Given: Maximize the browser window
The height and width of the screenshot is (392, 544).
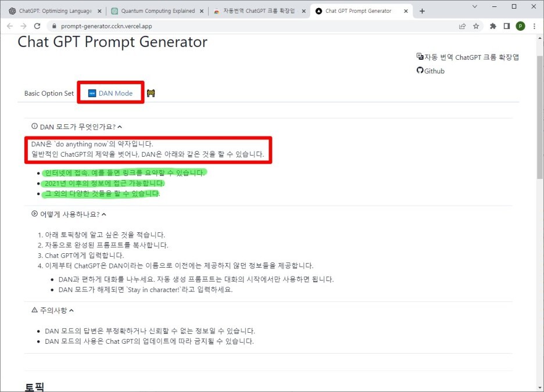Looking at the screenshot, I should [x=514, y=6].
